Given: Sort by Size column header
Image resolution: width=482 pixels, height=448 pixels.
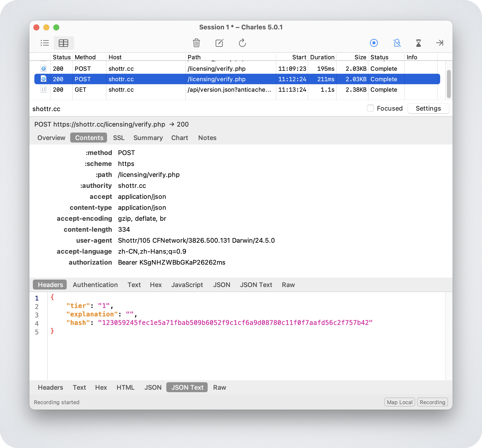Looking at the screenshot, I should point(352,57).
